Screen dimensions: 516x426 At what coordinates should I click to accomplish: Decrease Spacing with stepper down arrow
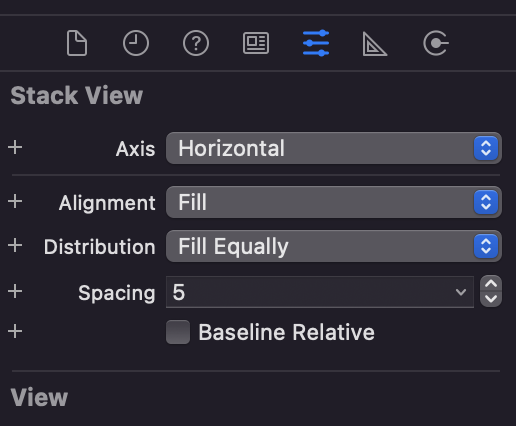[x=491, y=299]
